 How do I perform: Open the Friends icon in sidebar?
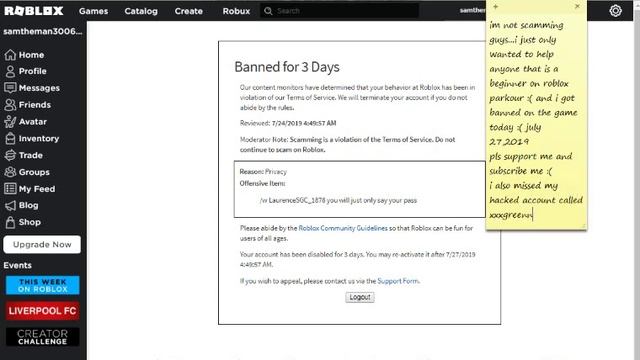click(x=10, y=105)
